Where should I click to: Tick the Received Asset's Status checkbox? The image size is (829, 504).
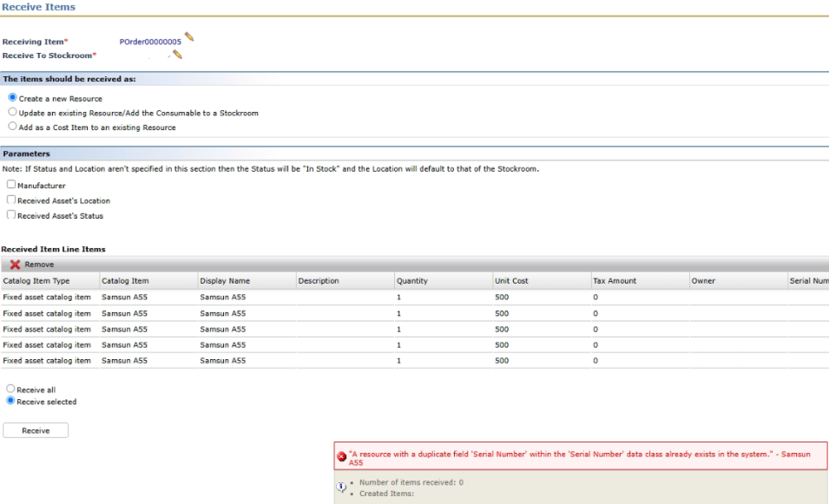tap(11, 215)
